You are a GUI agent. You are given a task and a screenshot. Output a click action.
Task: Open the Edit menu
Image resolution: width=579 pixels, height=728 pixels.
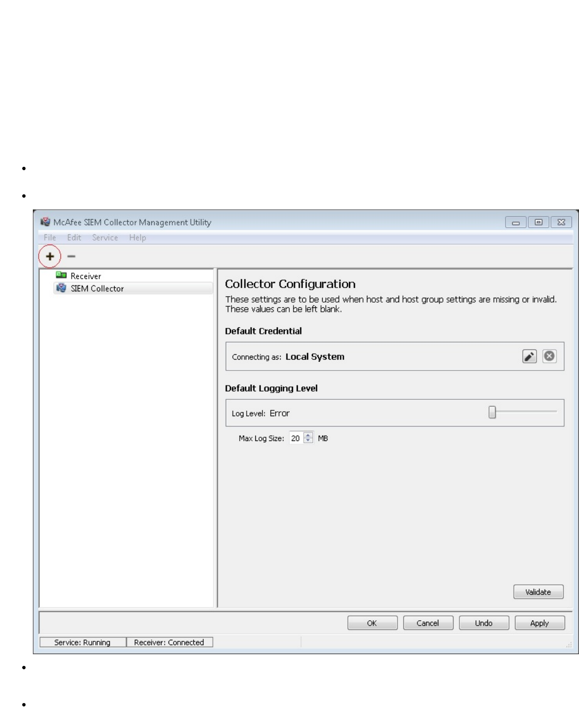74,237
